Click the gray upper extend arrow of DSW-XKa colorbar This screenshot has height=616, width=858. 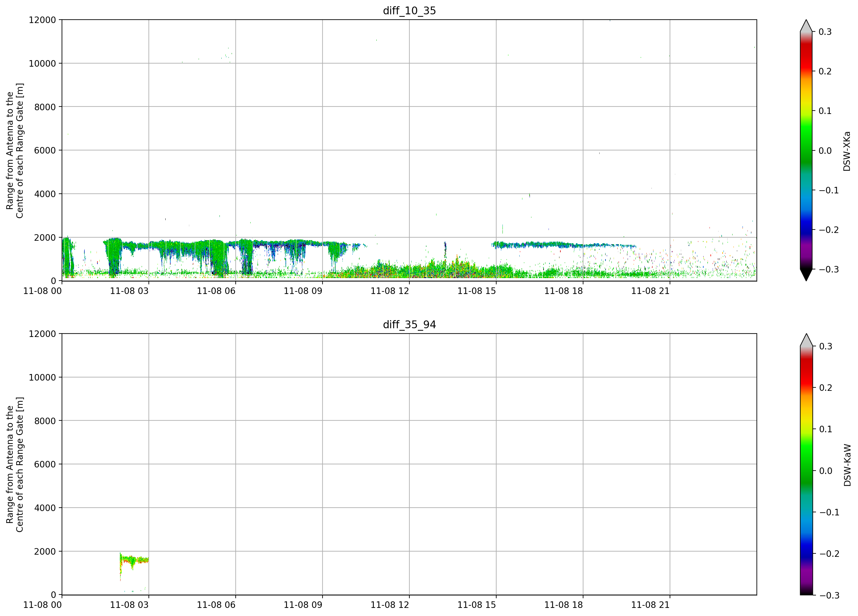click(x=806, y=26)
